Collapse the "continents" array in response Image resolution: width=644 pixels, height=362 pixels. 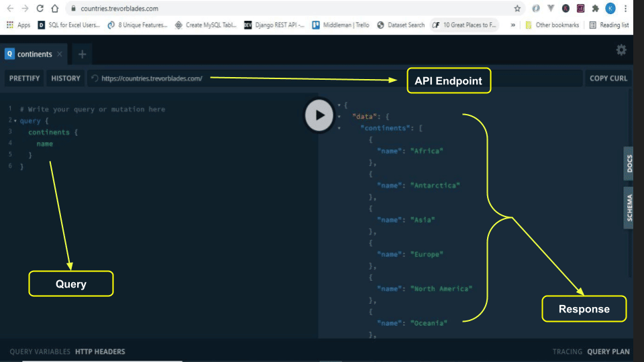[339, 128]
